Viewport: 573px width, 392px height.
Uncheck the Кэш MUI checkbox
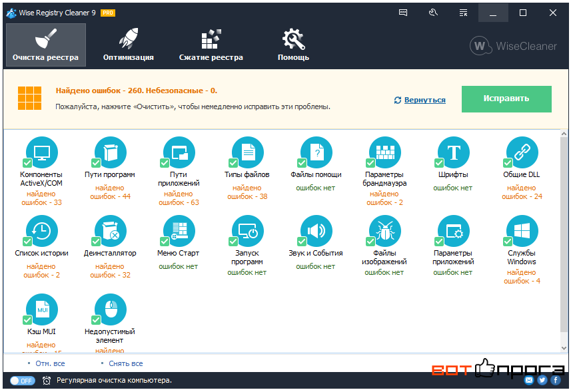tap(27, 319)
